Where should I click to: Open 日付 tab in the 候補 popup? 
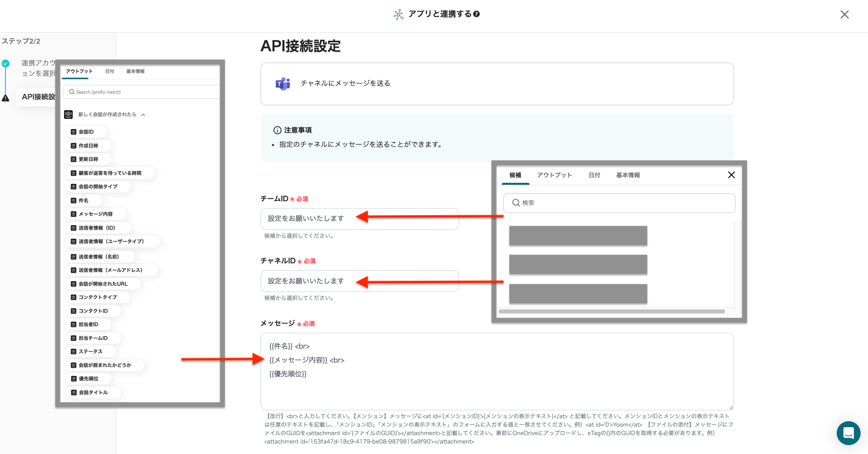594,175
